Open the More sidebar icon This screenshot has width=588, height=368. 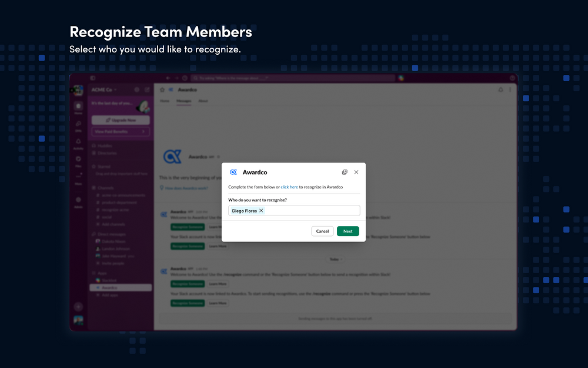[x=78, y=178]
